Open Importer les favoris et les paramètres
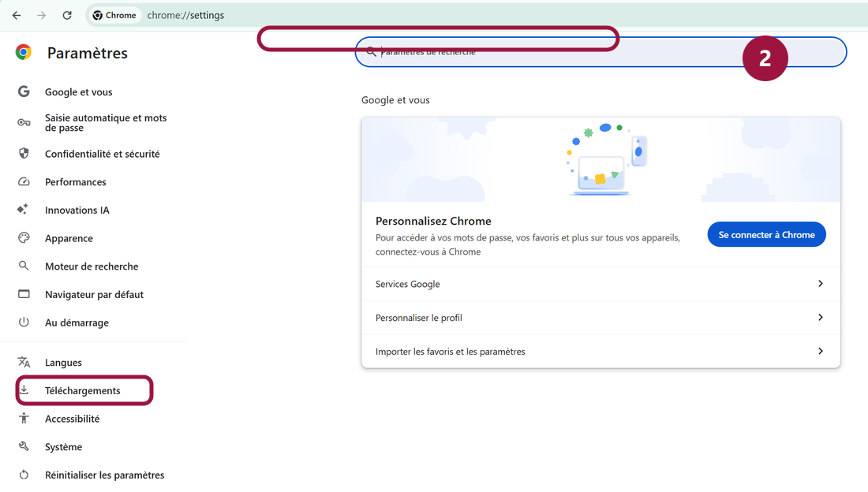The height and width of the screenshot is (492, 868). [x=600, y=352]
